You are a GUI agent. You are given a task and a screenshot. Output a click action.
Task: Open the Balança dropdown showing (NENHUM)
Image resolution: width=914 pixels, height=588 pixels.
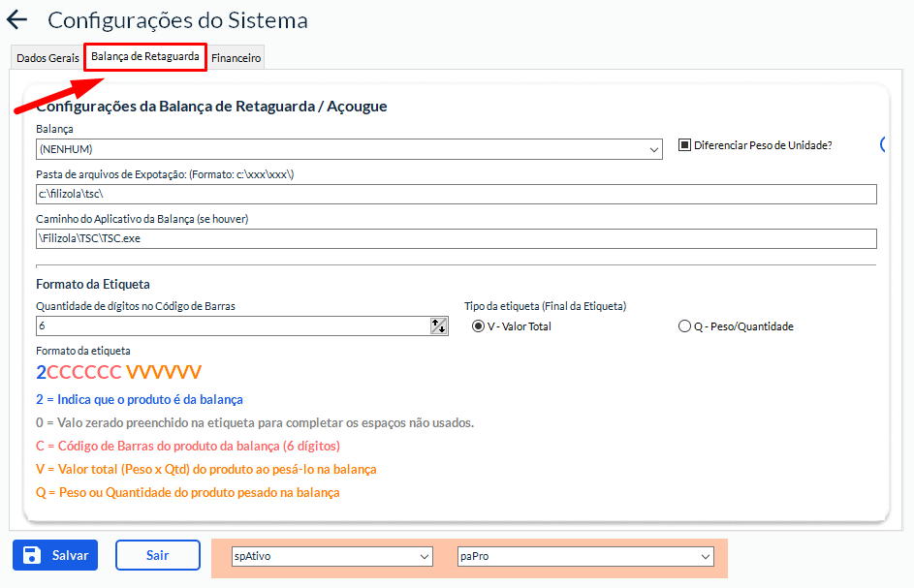tap(349, 149)
